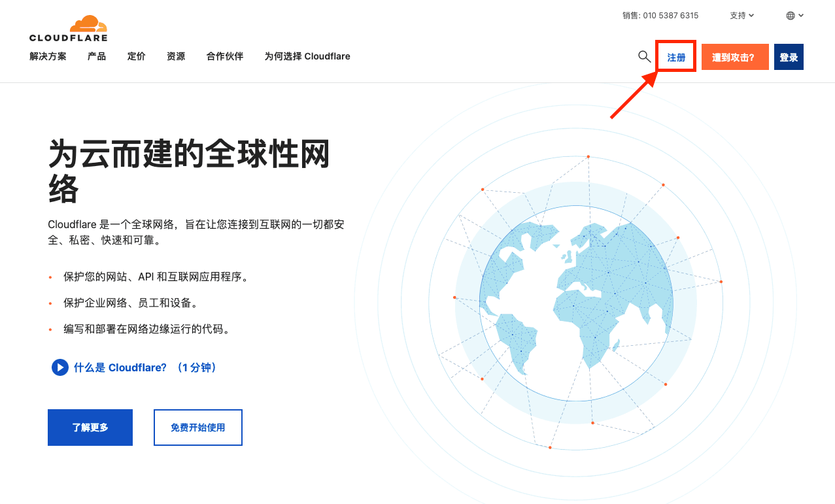Open the 合作伙伴 menu

225,56
